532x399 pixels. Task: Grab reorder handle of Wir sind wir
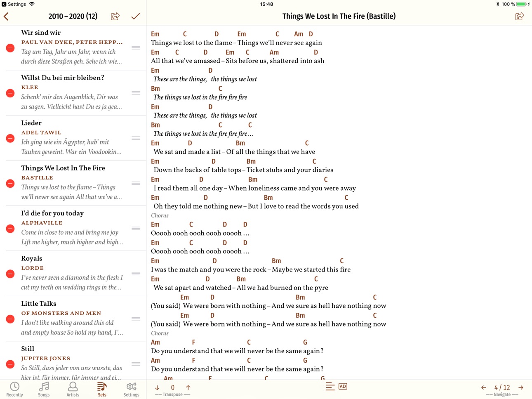point(136,48)
